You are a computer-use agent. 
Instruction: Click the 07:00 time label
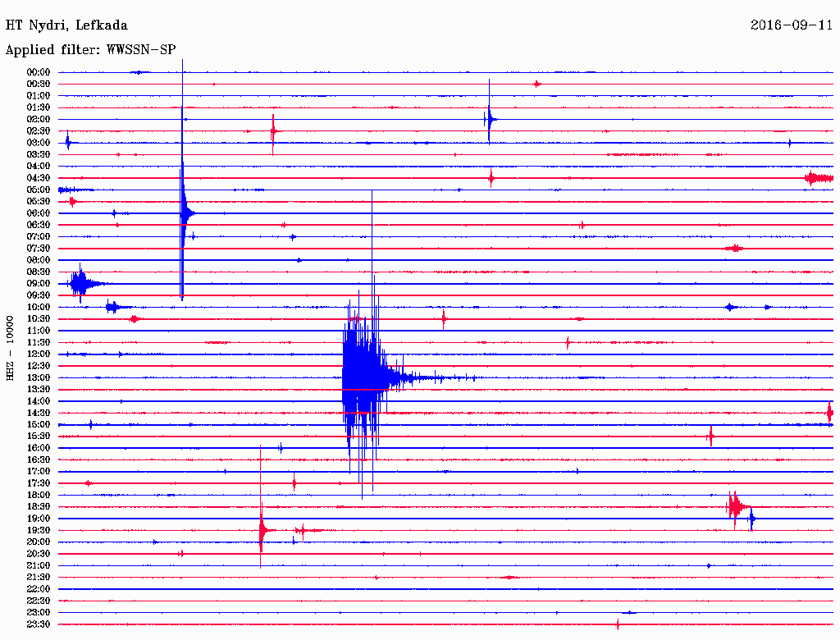(x=39, y=237)
